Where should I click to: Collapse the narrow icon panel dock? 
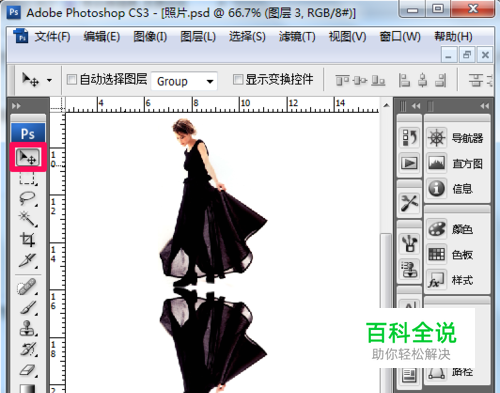[416, 106]
